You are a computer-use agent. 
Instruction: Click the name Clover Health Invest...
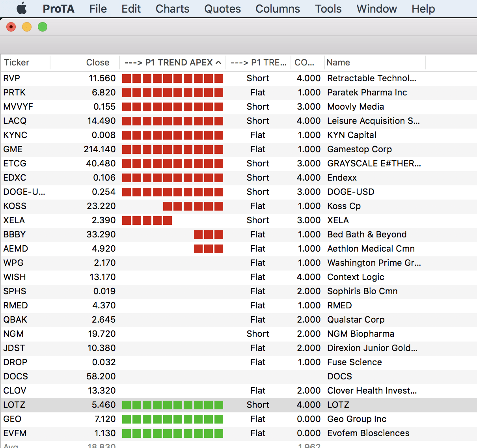(372, 390)
